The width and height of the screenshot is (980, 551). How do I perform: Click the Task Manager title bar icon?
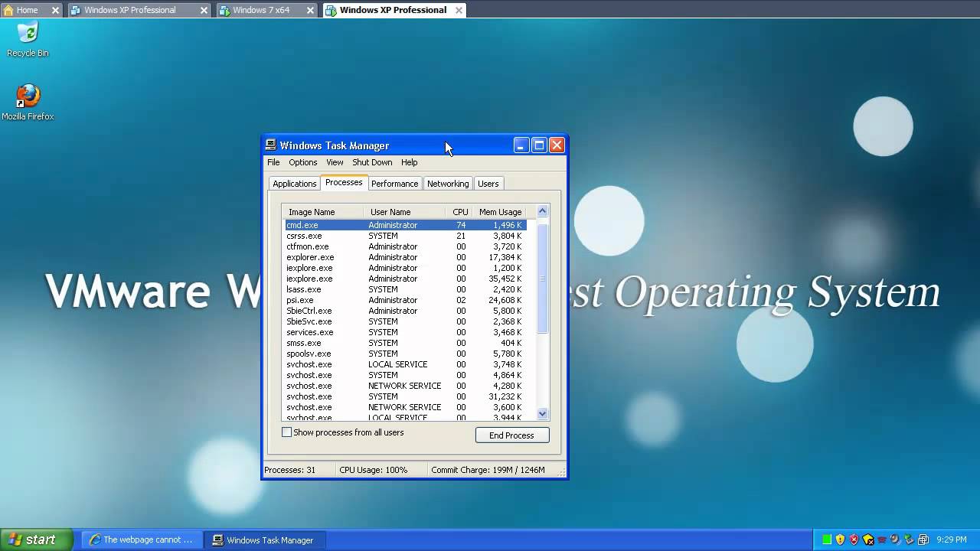270,145
